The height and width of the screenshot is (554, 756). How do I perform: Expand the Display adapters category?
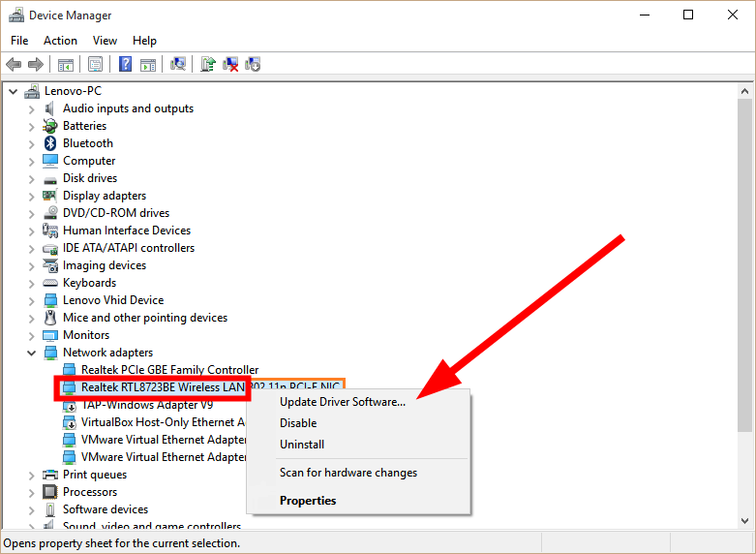(x=31, y=197)
